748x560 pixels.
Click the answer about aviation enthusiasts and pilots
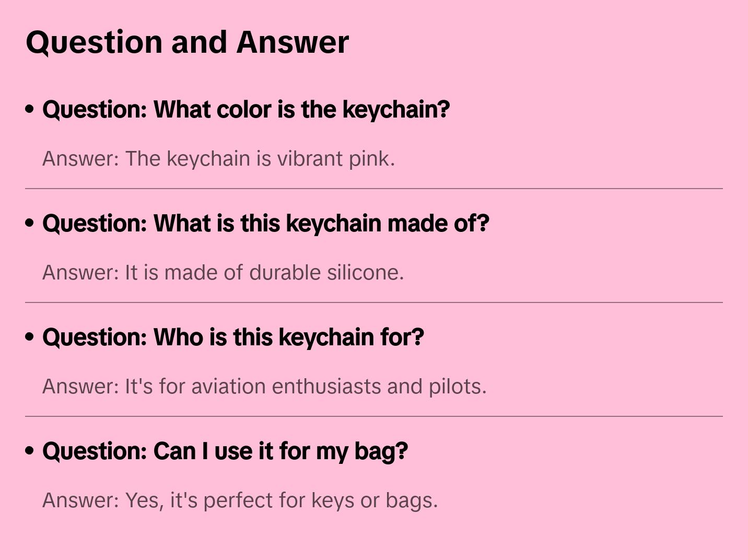point(264,387)
